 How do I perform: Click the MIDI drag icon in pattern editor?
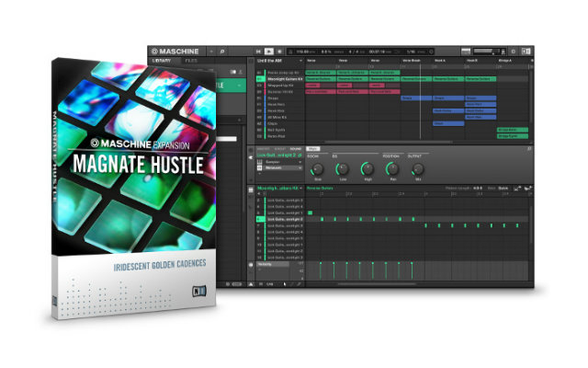coord(517,188)
